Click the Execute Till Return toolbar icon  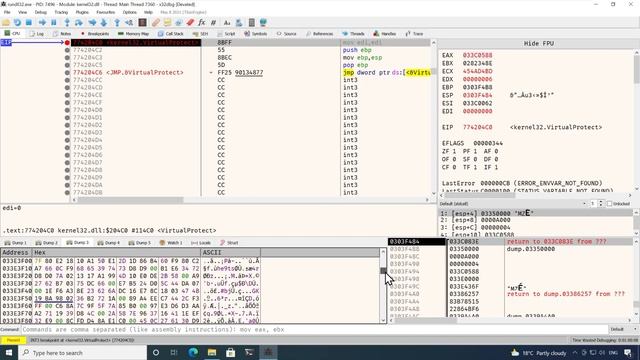coord(117,22)
